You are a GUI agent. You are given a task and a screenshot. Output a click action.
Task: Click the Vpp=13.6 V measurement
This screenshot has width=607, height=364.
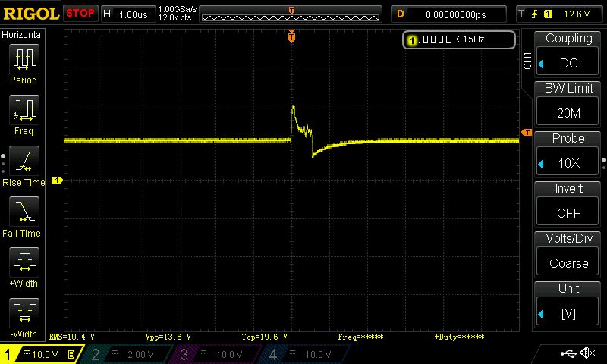tap(168, 337)
